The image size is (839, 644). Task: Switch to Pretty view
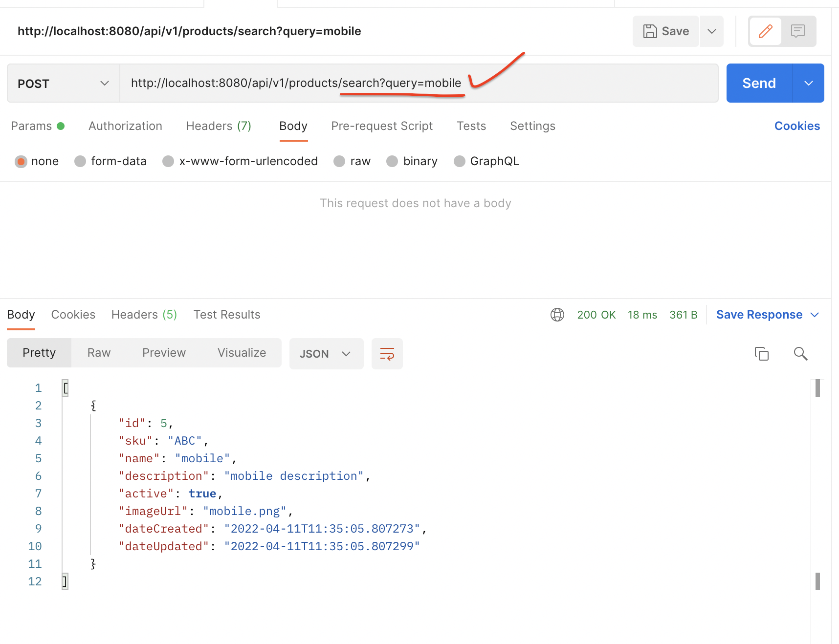pyautogui.click(x=39, y=353)
